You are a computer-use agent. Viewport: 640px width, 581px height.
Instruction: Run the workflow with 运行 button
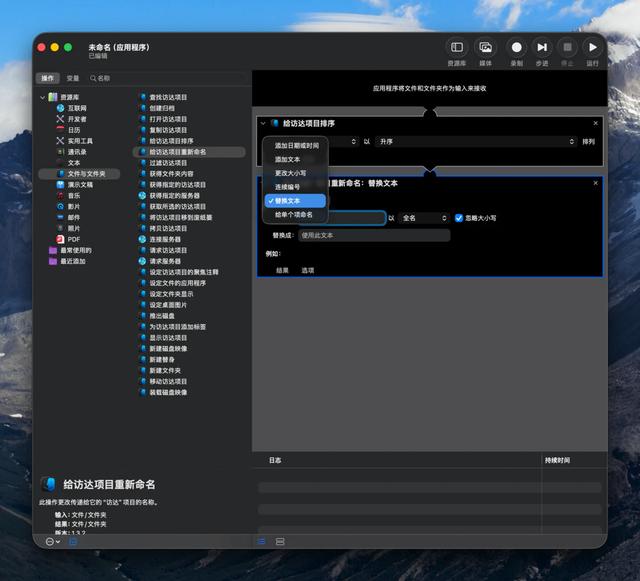coord(593,47)
